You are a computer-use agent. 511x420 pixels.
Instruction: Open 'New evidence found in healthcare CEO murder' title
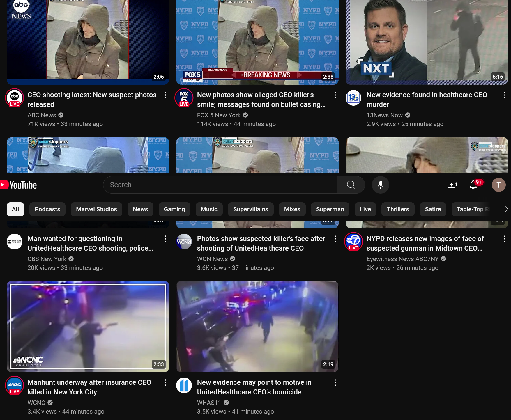[x=427, y=100]
